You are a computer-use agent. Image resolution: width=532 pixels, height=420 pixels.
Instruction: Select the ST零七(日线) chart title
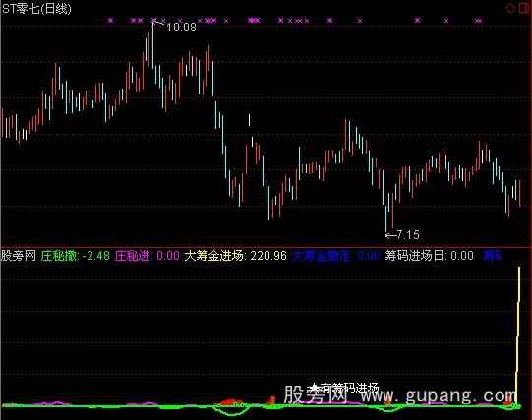point(36,9)
